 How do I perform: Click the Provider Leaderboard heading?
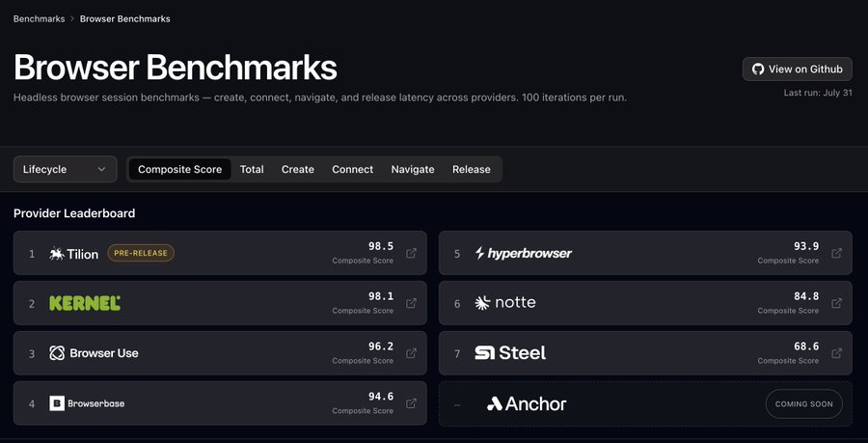click(74, 213)
